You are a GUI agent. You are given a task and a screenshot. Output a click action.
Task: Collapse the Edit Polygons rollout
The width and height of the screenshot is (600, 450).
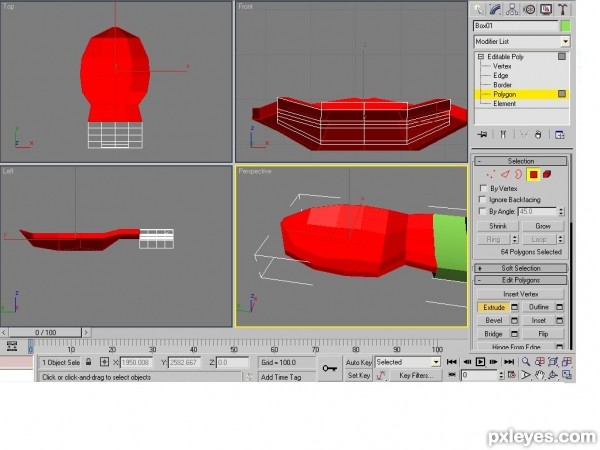(x=520, y=280)
